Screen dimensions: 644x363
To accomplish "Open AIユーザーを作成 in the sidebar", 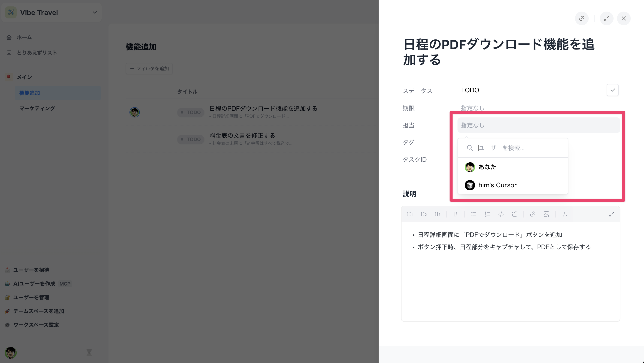I will coord(34,284).
